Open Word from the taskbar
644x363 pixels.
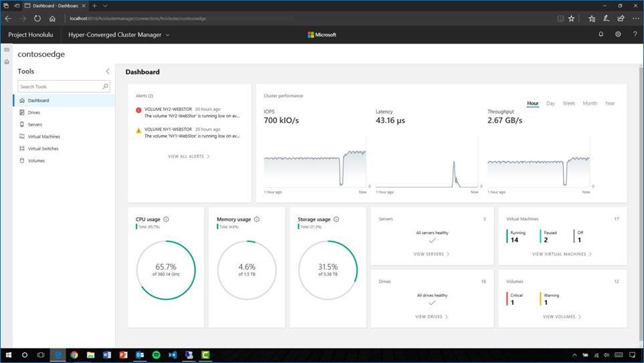click(x=107, y=355)
